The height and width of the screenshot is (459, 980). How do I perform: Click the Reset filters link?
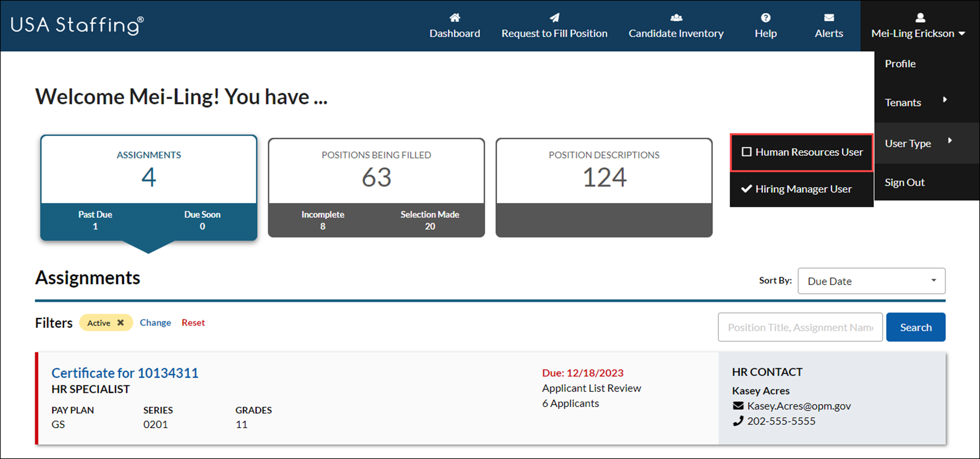(193, 322)
